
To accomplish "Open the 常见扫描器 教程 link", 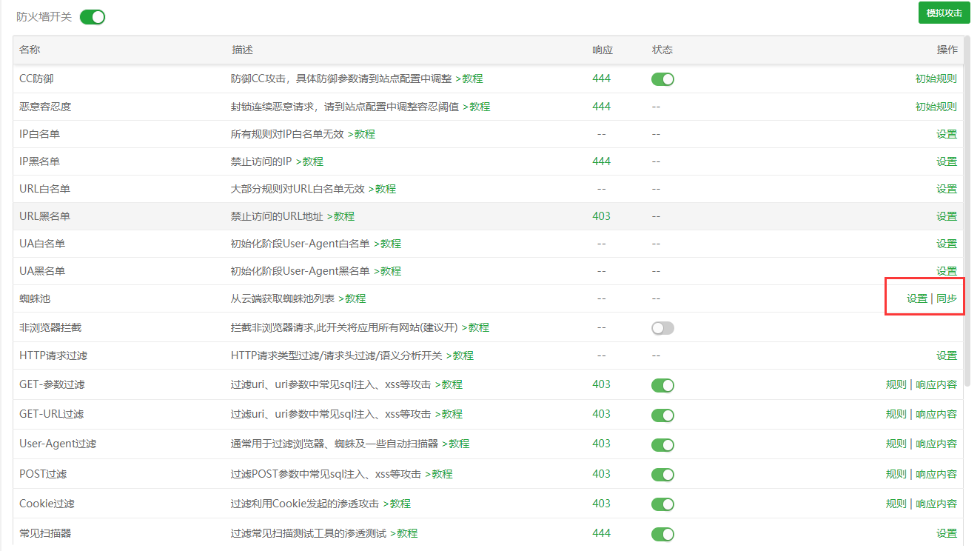I will 404,533.
